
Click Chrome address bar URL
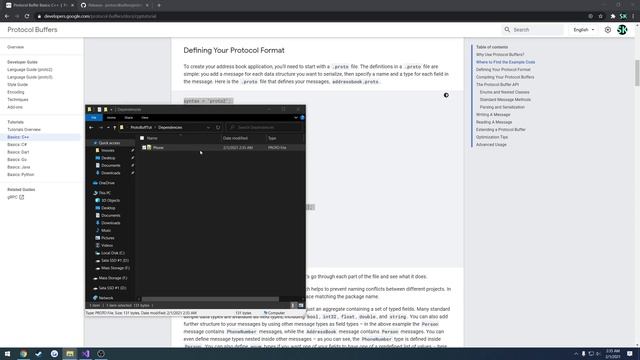100,16
